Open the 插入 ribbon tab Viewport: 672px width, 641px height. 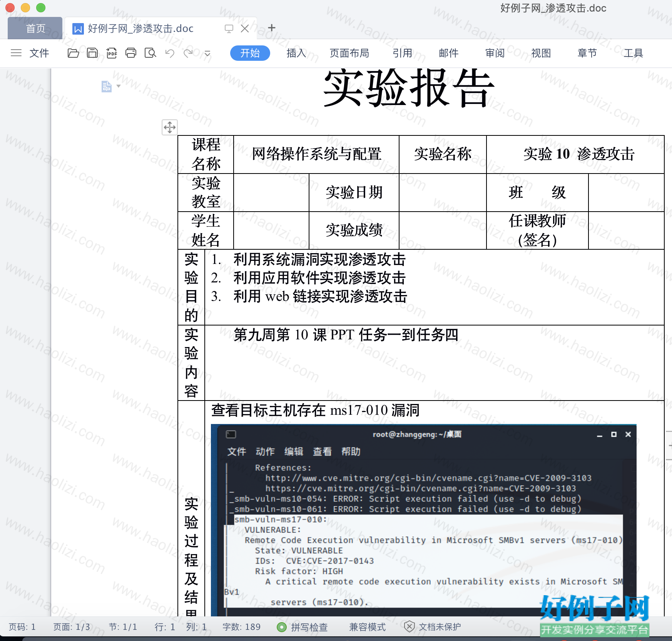click(x=296, y=53)
